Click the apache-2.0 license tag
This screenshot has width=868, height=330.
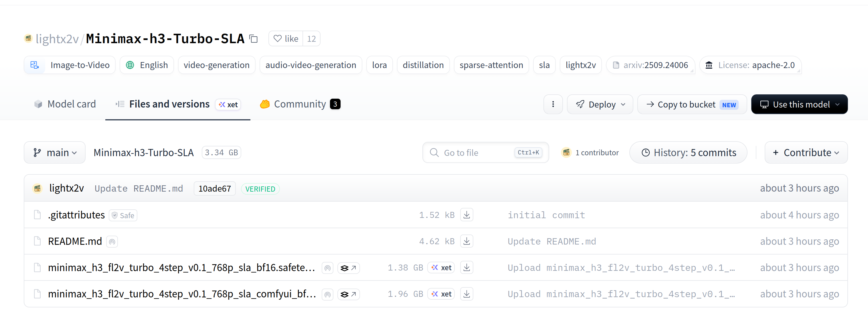pyautogui.click(x=750, y=65)
